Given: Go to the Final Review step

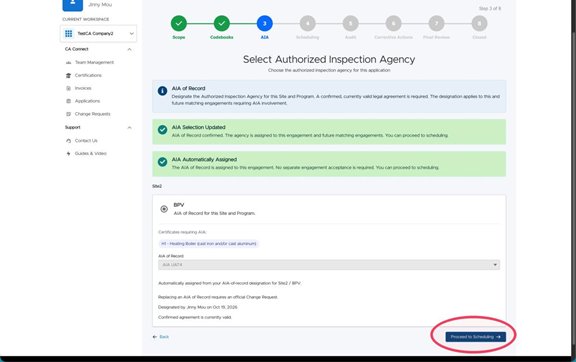Looking at the screenshot, I should pyautogui.click(x=436, y=24).
